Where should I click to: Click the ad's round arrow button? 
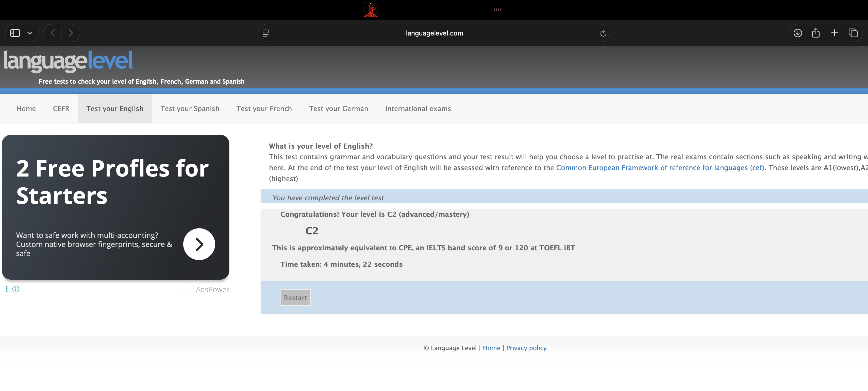[x=199, y=244]
